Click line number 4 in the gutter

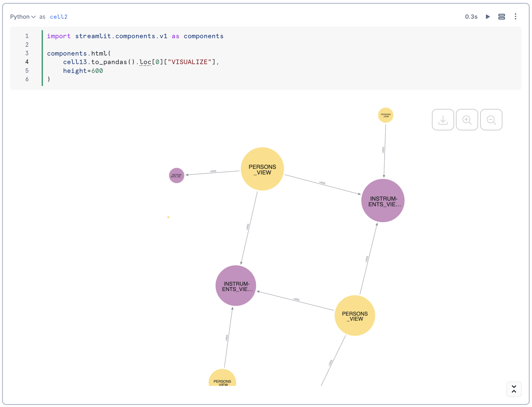click(x=27, y=62)
